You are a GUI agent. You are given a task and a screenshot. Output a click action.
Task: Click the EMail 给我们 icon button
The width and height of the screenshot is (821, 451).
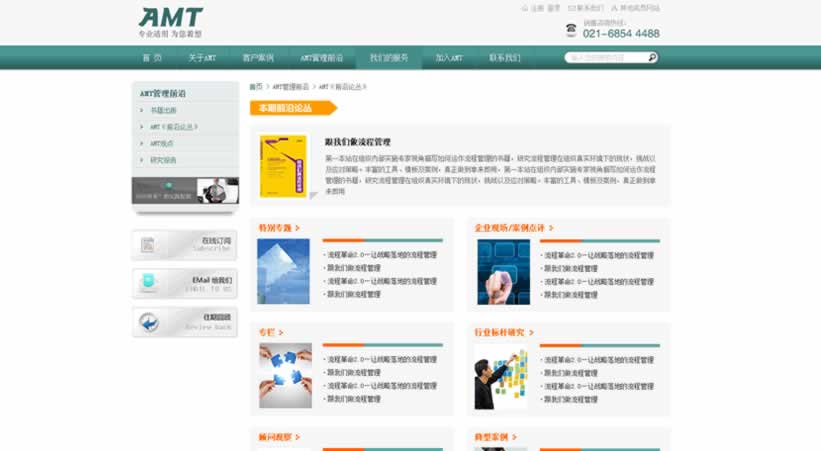point(148,284)
